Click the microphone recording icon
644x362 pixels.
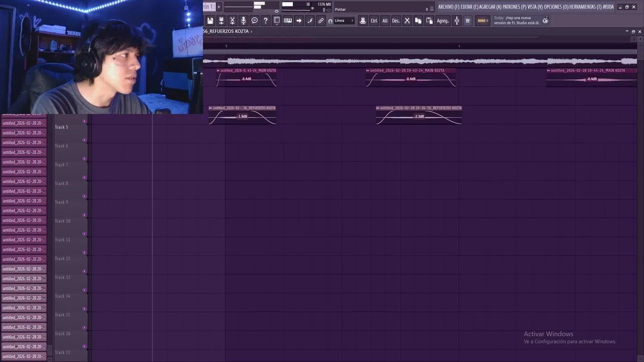[244, 21]
